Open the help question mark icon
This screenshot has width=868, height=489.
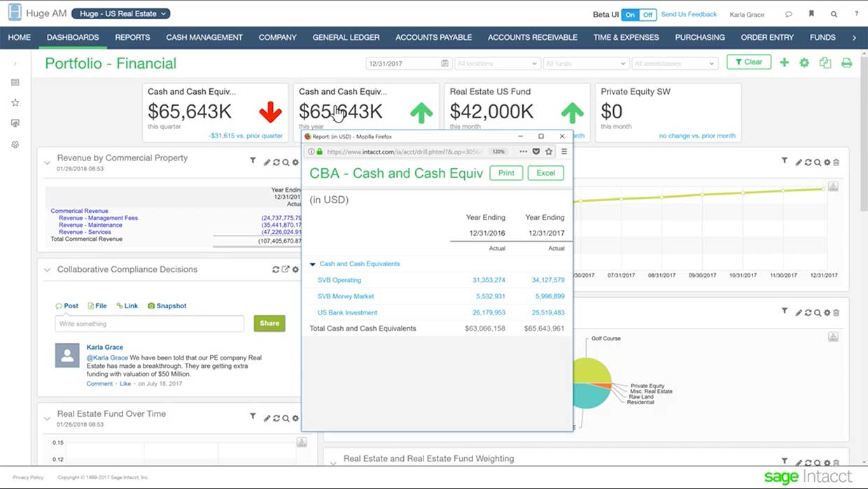point(856,14)
